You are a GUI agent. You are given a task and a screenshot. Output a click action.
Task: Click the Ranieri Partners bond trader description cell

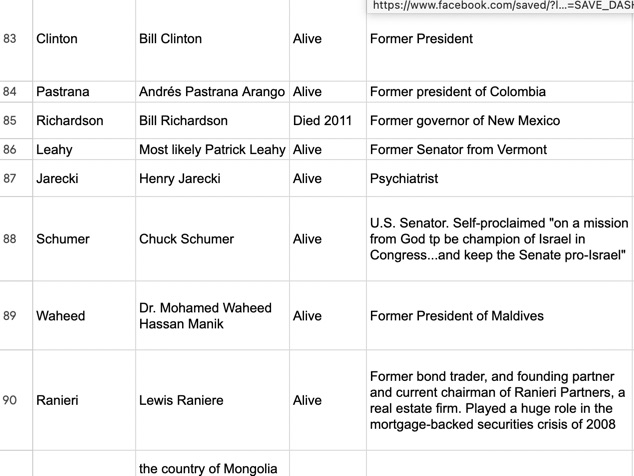click(497, 400)
